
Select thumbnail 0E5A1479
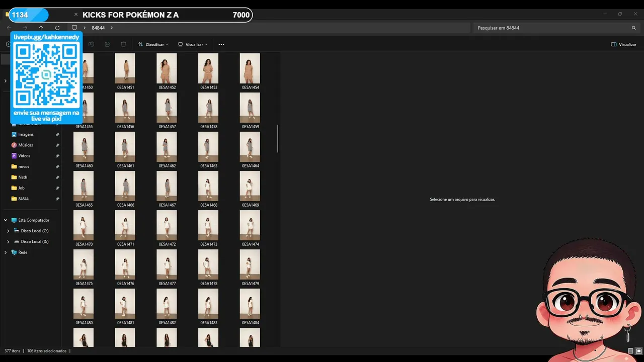click(x=250, y=264)
